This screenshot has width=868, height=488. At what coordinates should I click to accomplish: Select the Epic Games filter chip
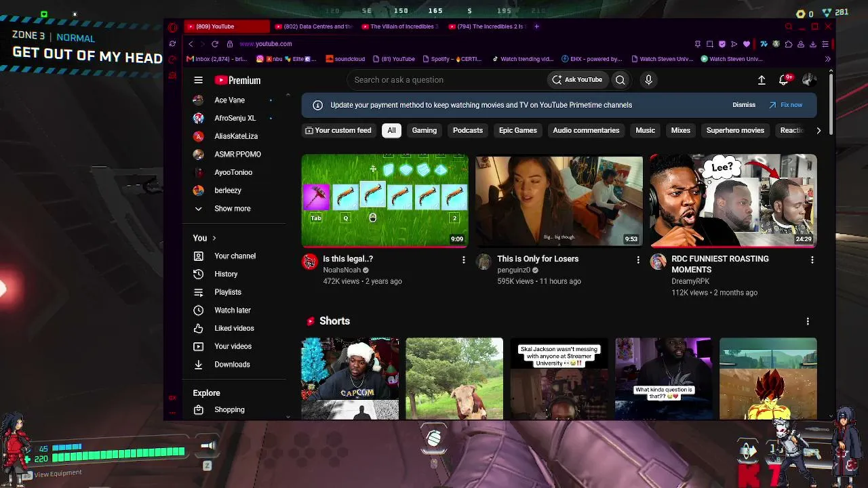(518, 130)
